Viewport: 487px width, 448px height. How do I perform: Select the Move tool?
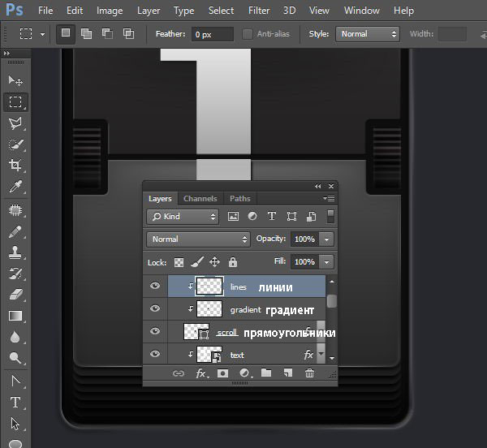click(15, 80)
